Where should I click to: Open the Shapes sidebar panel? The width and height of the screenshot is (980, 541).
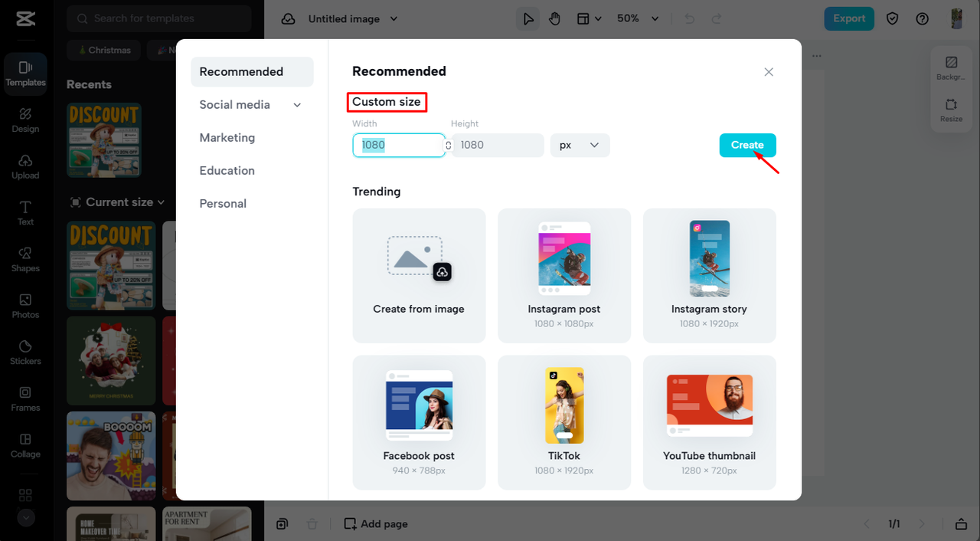pos(25,260)
